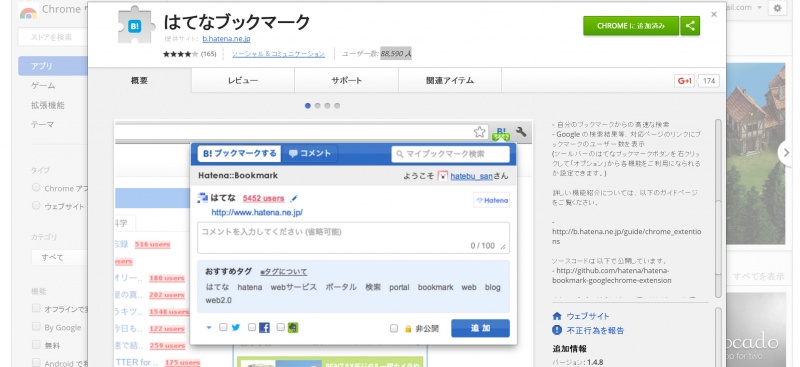Image resolution: width=800 pixels, height=367 pixels.
Task: Click the hatebu_san user avatar icon
Action: 443,176
